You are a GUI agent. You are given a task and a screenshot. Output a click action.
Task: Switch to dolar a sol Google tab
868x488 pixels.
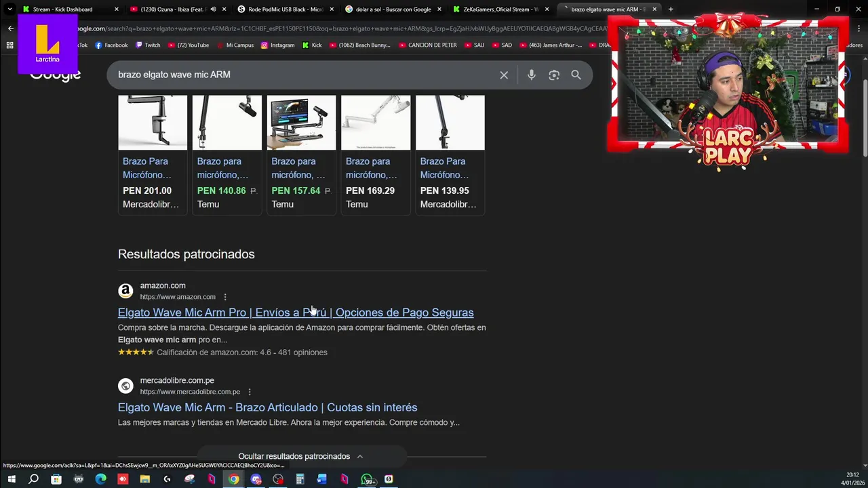[393, 9]
